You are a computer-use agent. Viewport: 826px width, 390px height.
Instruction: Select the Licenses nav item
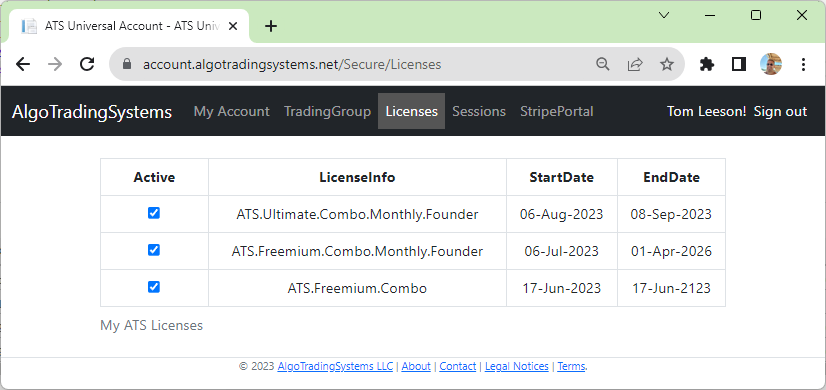point(411,111)
